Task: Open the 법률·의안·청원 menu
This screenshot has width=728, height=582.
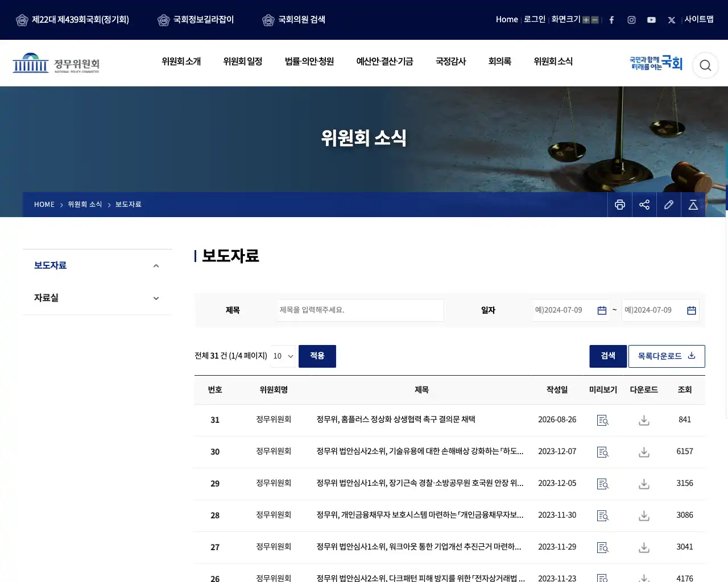Action: click(309, 61)
